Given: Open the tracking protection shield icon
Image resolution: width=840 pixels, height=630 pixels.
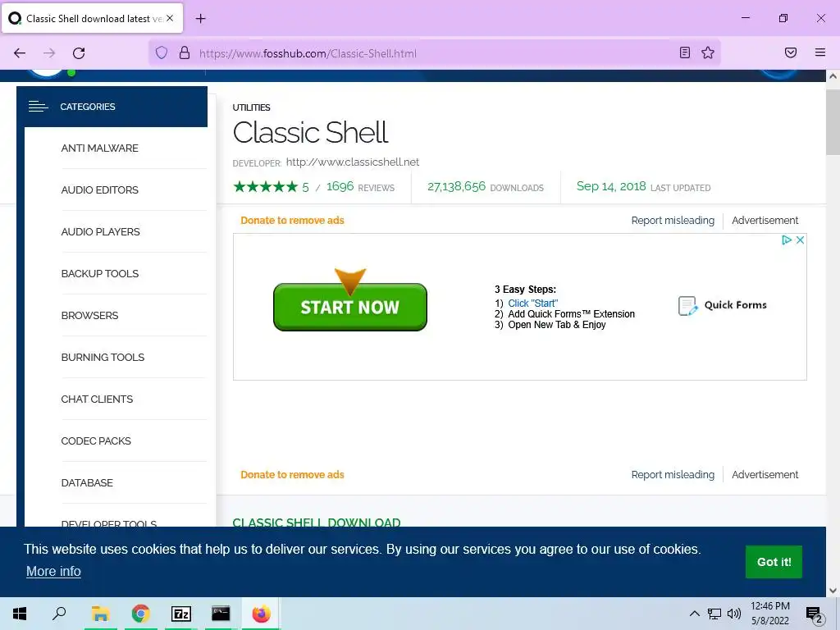Looking at the screenshot, I should click(162, 52).
